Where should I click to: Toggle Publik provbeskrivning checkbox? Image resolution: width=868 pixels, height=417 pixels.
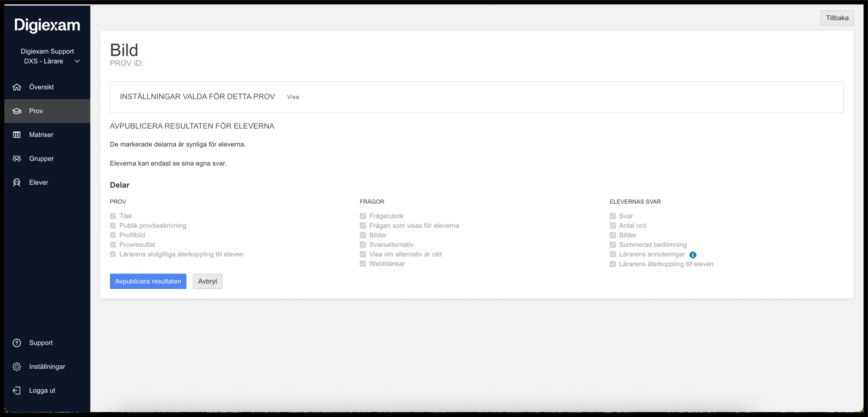113,226
